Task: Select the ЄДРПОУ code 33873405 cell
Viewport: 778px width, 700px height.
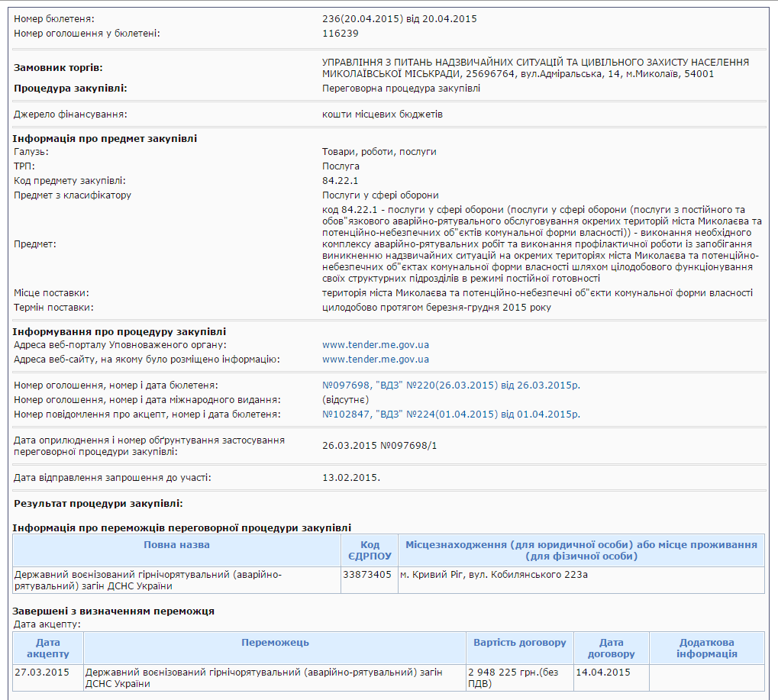Action: (367, 575)
